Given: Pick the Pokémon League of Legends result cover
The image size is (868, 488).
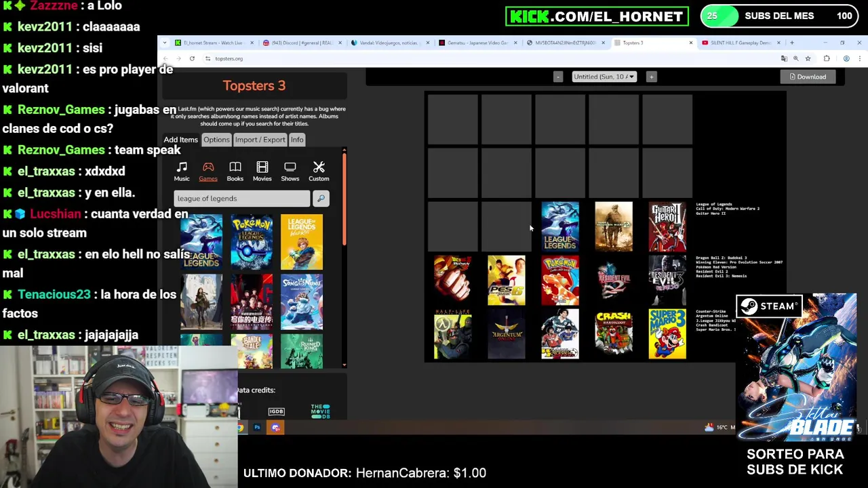Looking at the screenshot, I should click(252, 242).
